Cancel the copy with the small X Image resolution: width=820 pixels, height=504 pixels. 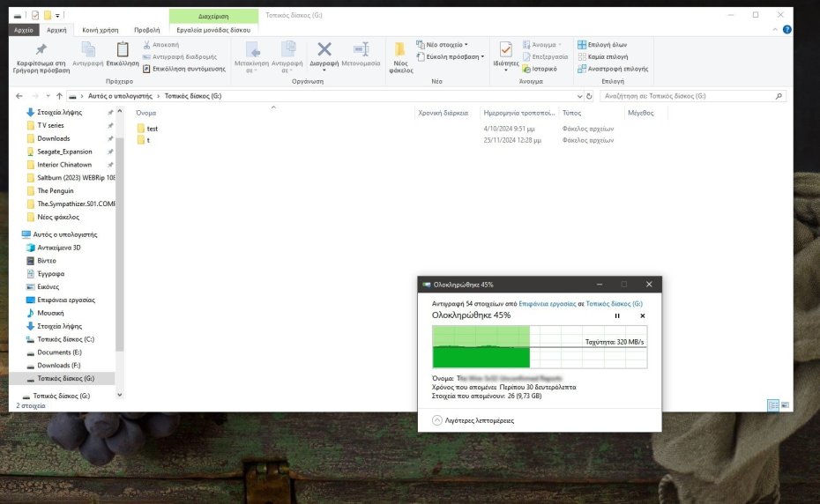643,315
